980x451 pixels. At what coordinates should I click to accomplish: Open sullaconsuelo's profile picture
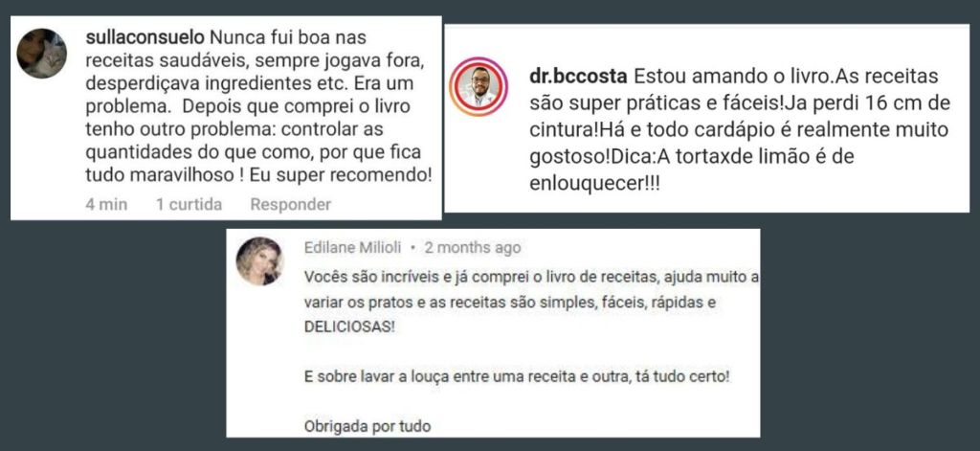(41, 54)
